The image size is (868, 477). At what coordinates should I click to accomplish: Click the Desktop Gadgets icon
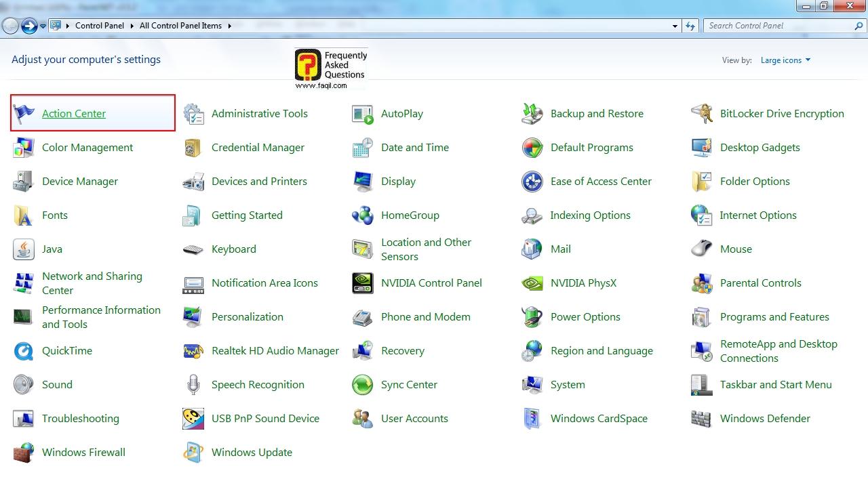pyautogui.click(x=702, y=148)
